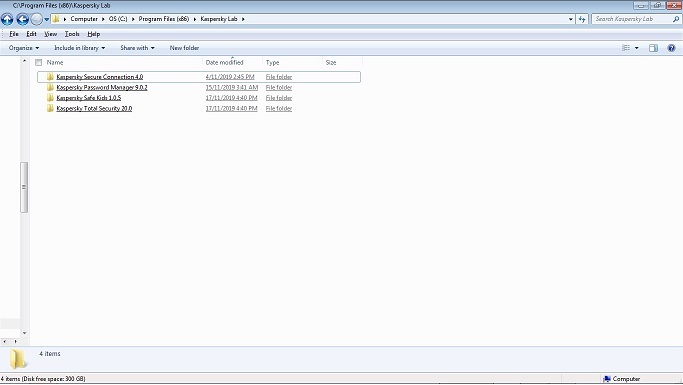
Task: Open the Organize dropdown
Action: tap(24, 48)
